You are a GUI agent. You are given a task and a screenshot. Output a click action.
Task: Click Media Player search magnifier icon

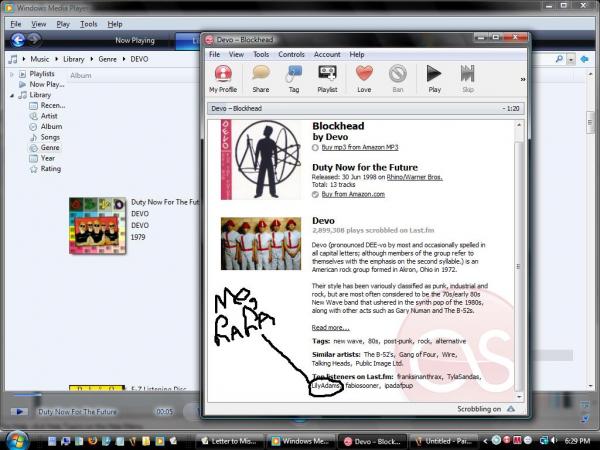(x=559, y=59)
